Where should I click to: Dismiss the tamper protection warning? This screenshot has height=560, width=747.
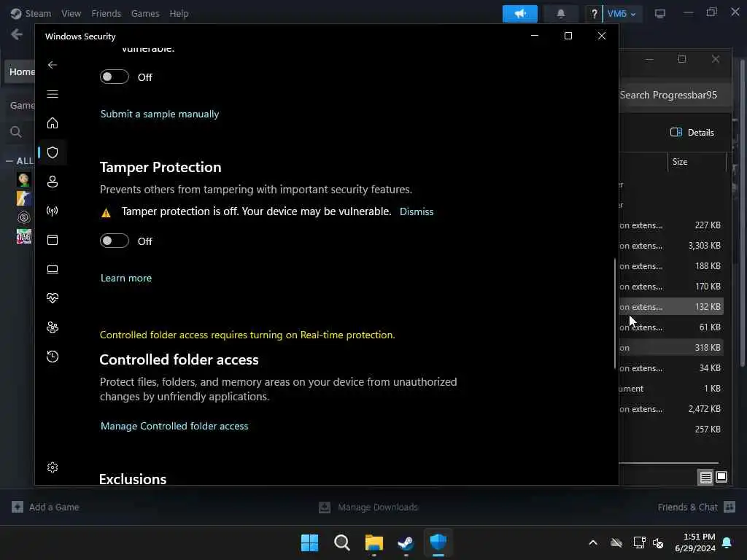coord(417,212)
